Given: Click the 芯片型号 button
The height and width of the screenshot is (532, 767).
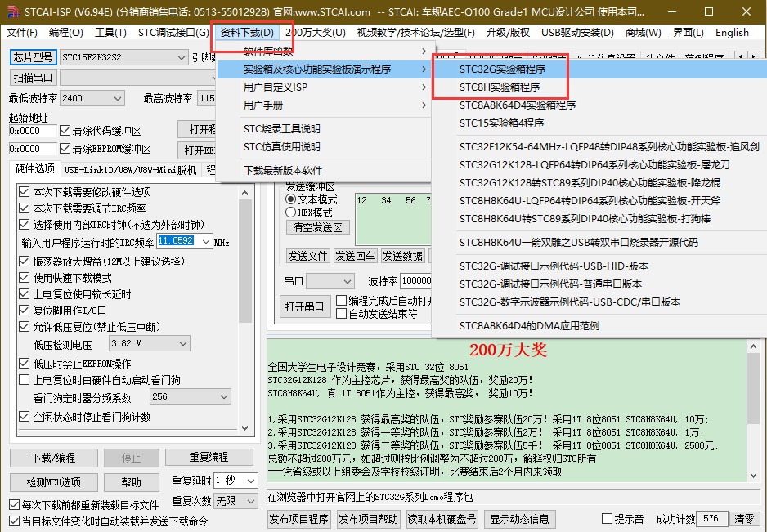Looking at the screenshot, I should 34,58.
